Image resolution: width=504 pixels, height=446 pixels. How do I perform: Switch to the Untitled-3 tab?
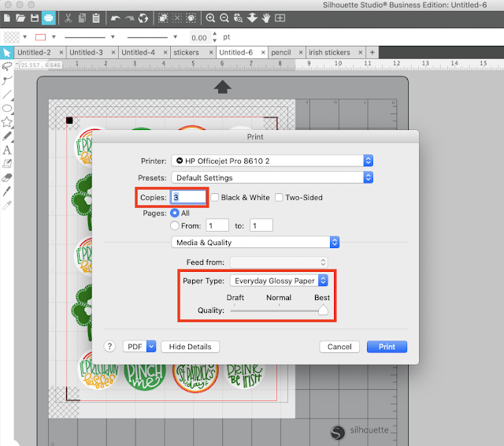point(86,53)
